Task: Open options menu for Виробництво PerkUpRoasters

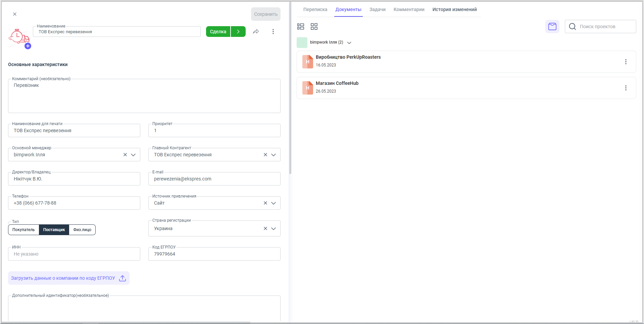Action: point(626,62)
